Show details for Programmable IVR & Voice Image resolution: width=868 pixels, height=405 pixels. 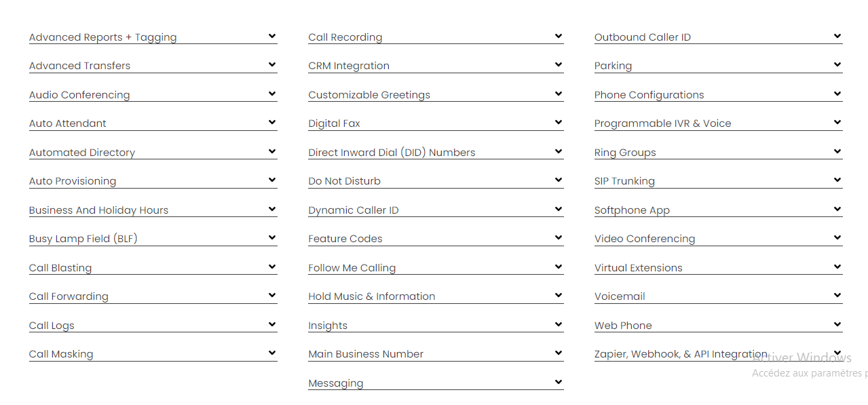click(x=662, y=123)
